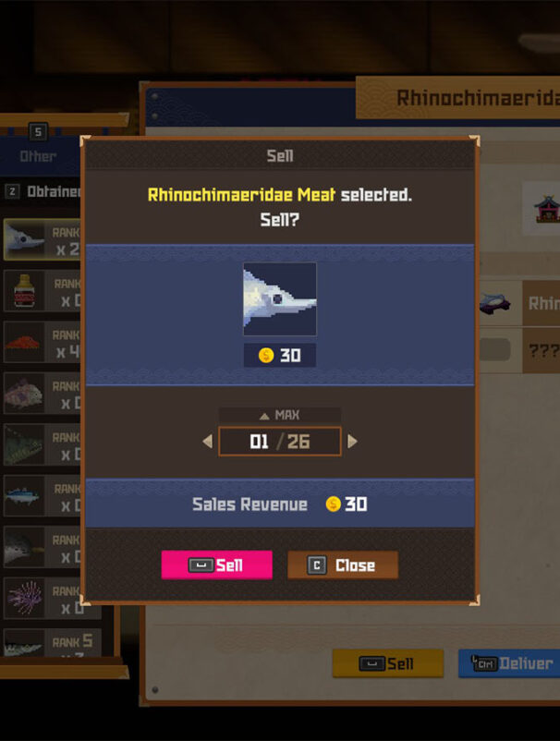Click the quantity field showing 01/26
The height and width of the screenshot is (741, 560).
pos(280,442)
